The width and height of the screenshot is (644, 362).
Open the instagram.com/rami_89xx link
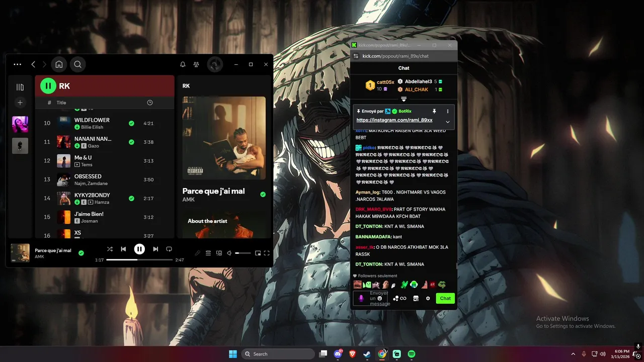[x=394, y=120]
